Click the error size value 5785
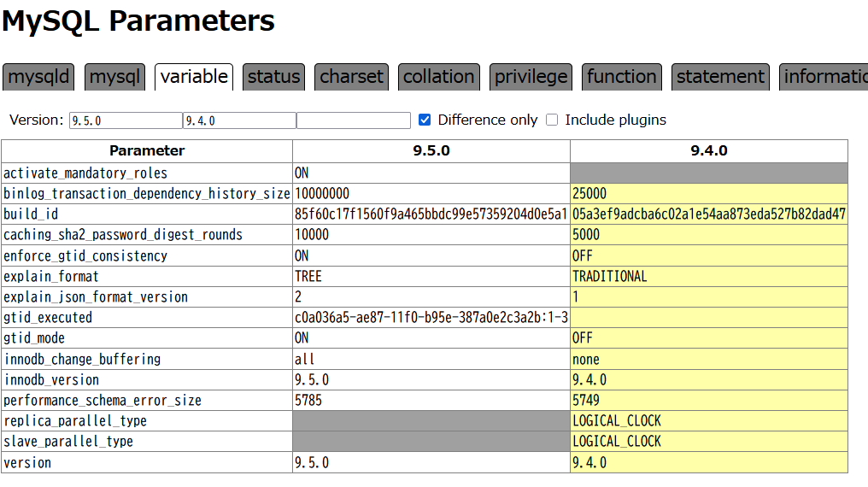This screenshot has width=868, height=487. [308, 400]
